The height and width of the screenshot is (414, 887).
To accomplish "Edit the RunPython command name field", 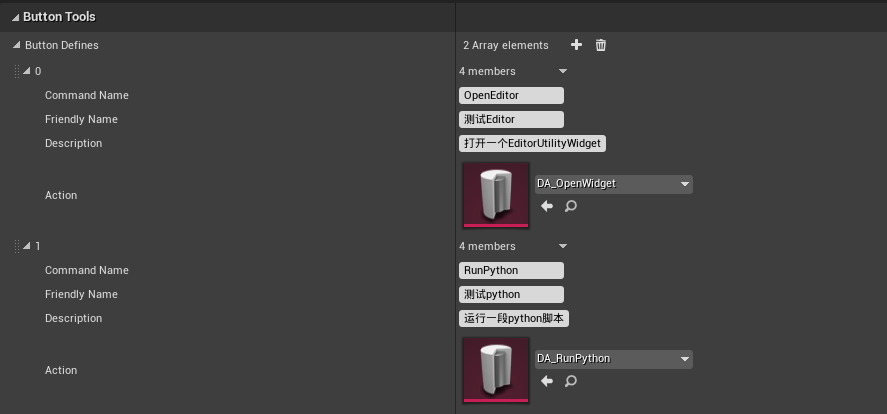I will tap(511, 270).
